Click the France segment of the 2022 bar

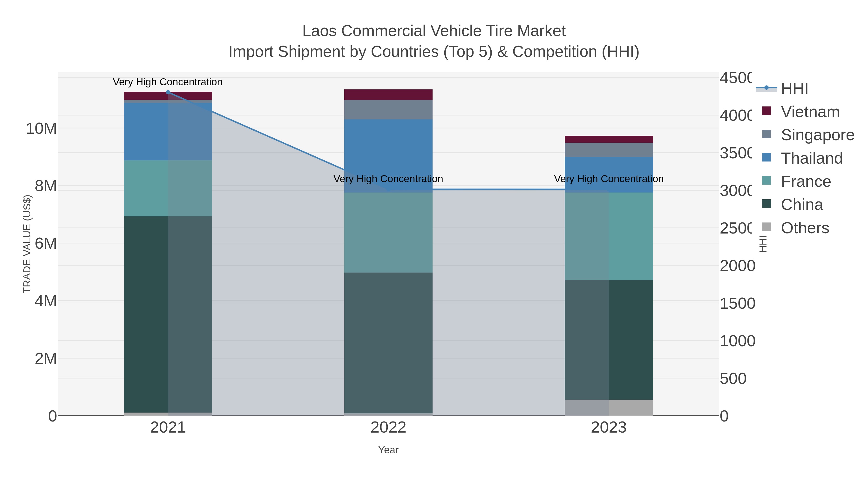coord(388,232)
